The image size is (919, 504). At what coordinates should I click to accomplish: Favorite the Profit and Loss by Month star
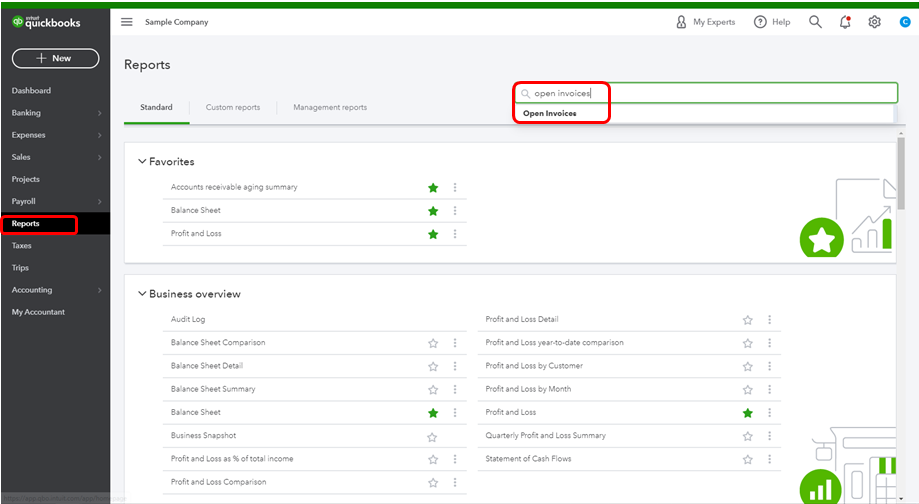pyautogui.click(x=748, y=390)
